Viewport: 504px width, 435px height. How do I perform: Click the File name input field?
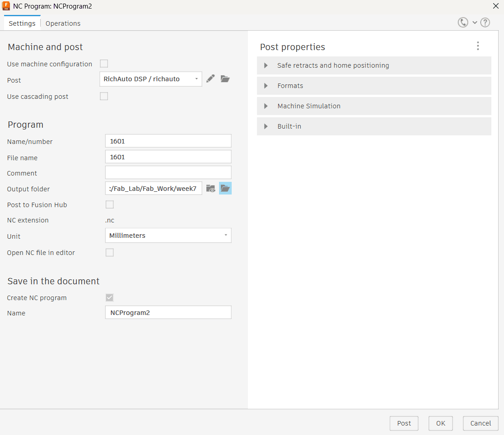168,157
